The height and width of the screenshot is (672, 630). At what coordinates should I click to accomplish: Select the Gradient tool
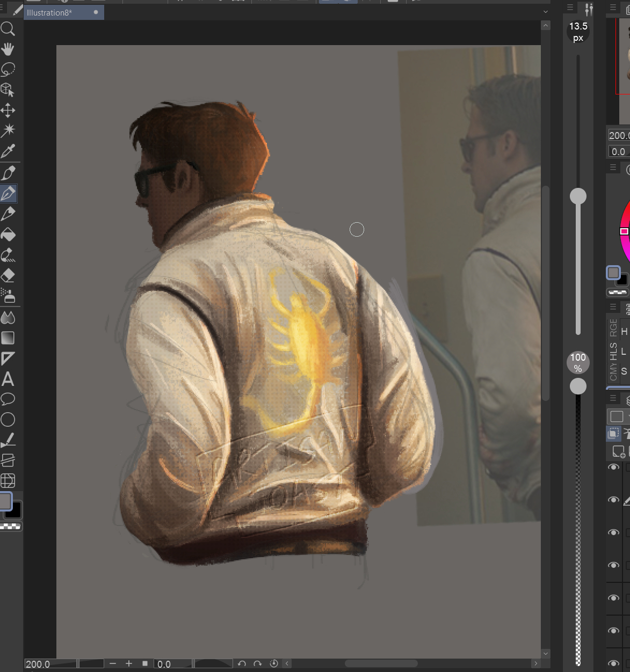point(8,338)
